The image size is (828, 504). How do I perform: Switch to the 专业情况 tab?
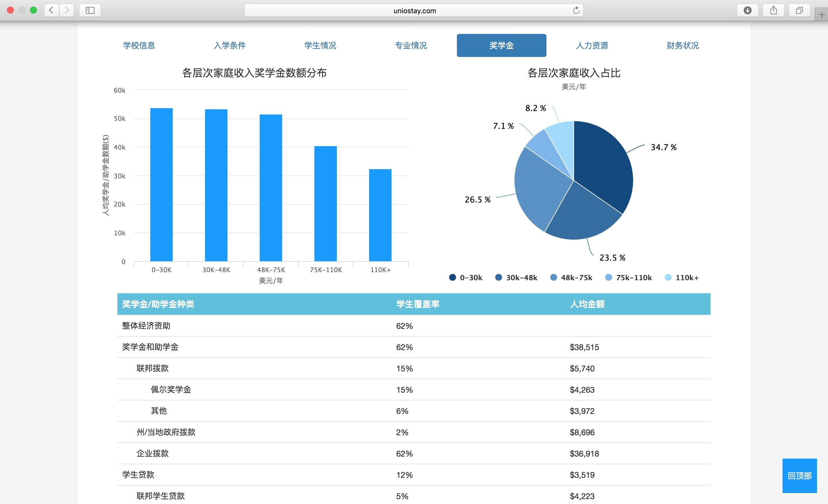click(x=411, y=45)
